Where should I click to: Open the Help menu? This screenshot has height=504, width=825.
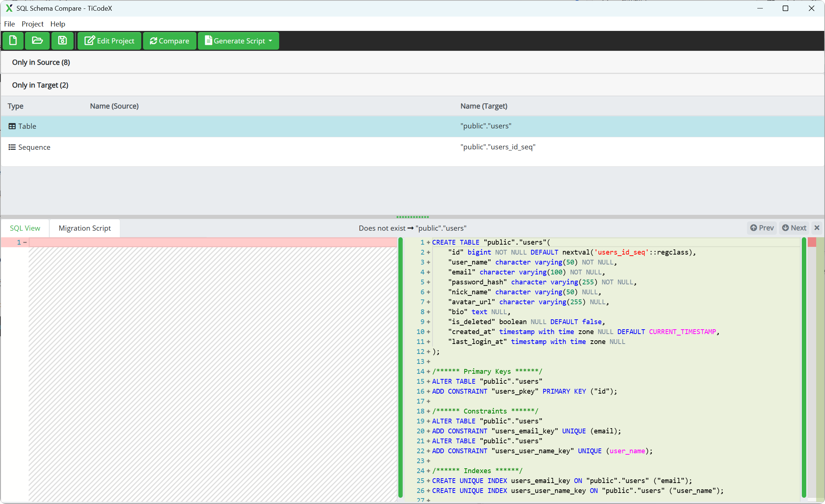pos(58,24)
